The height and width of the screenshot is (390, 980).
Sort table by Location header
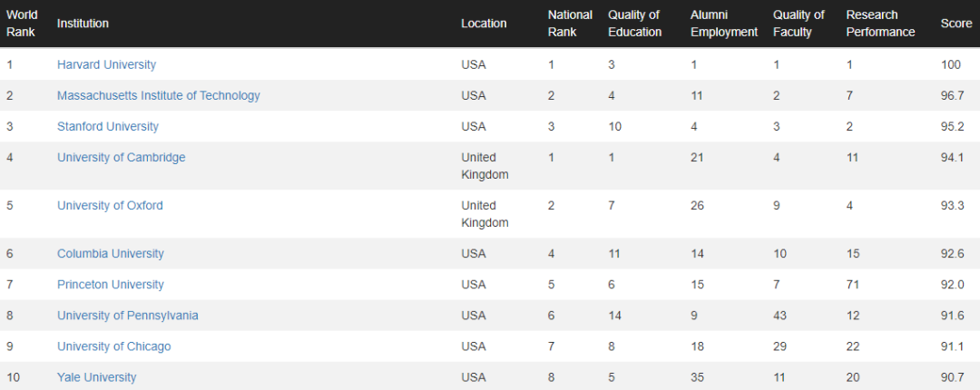point(484,23)
